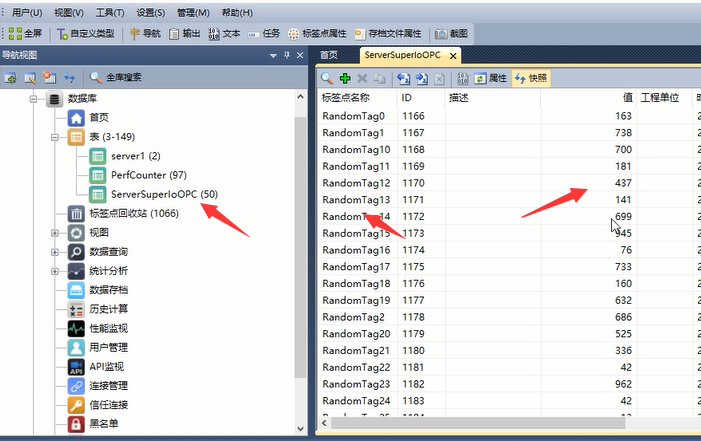Open 标签点属性 tag properties
The width and height of the screenshot is (701, 441).
click(317, 34)
